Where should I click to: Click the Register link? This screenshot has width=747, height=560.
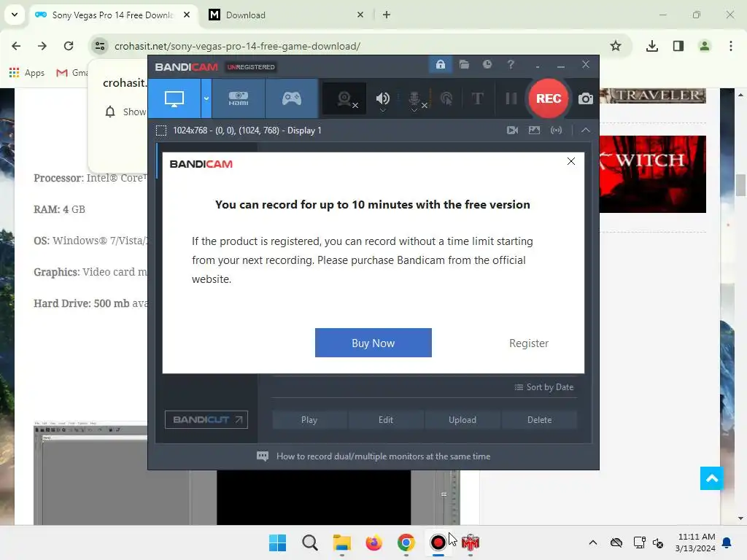[x=529, y=343]
